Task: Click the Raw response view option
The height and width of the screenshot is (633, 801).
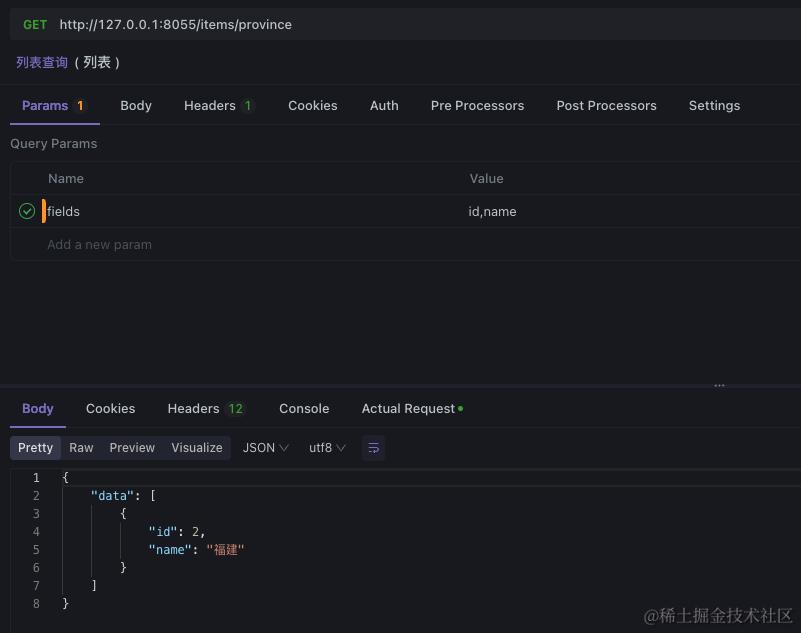Action: tap(81, 448)
